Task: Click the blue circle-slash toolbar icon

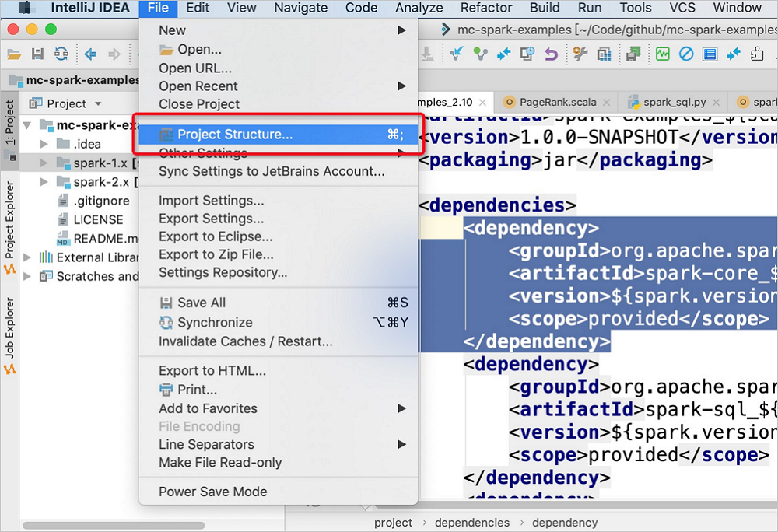Action: click(x=685, y=54)
